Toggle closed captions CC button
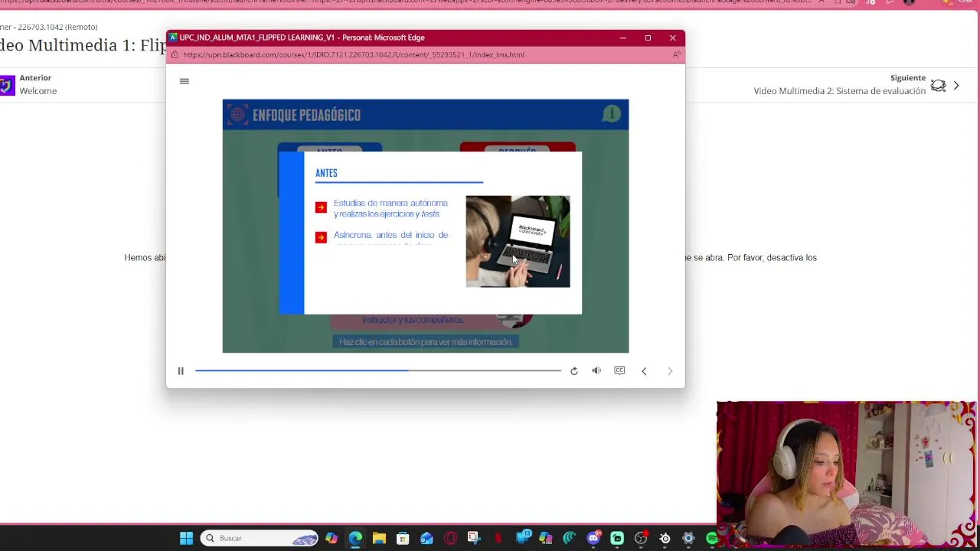Image resolution: width=980 pixels, height=551 pixels. click(619, 370)
